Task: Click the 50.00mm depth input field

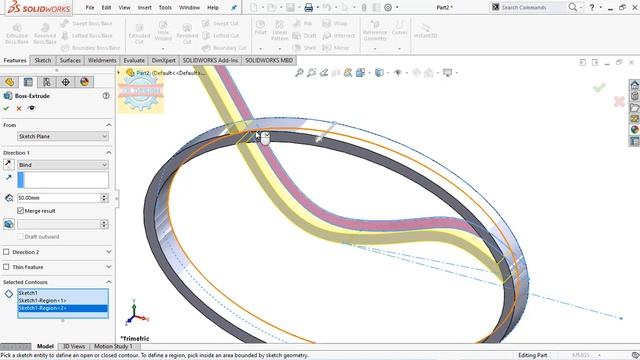Action: coord(58,198)
